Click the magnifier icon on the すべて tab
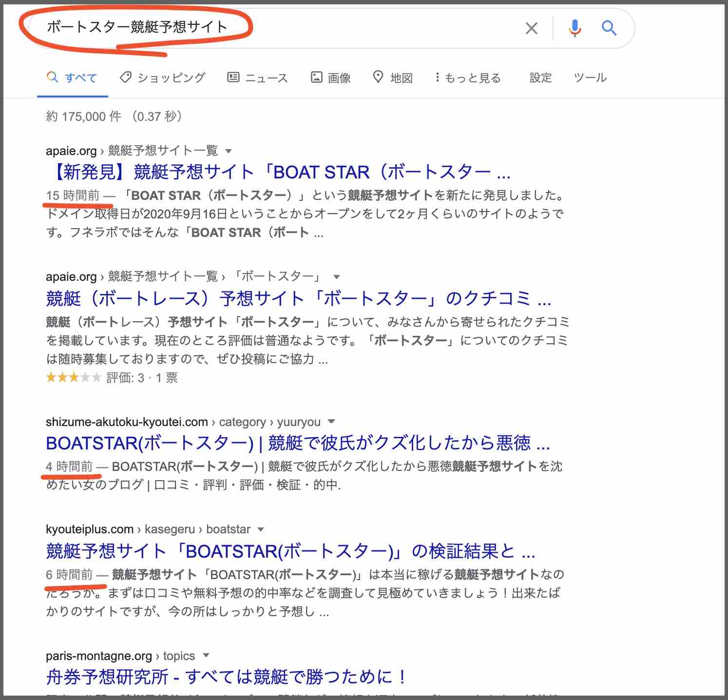Screen dimensions: 728x700 click(53, 77)
